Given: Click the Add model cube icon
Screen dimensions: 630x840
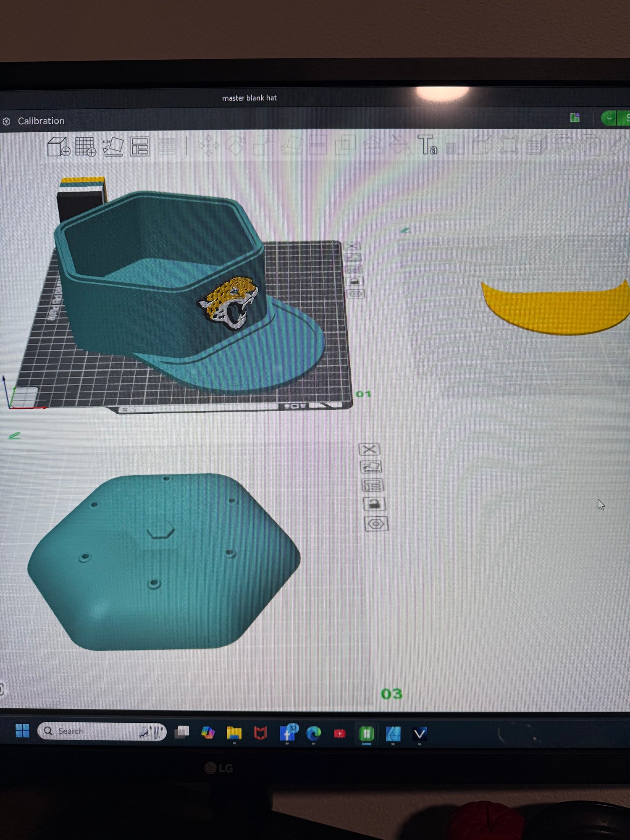Looking at the screenshot, I should (58, 147).
